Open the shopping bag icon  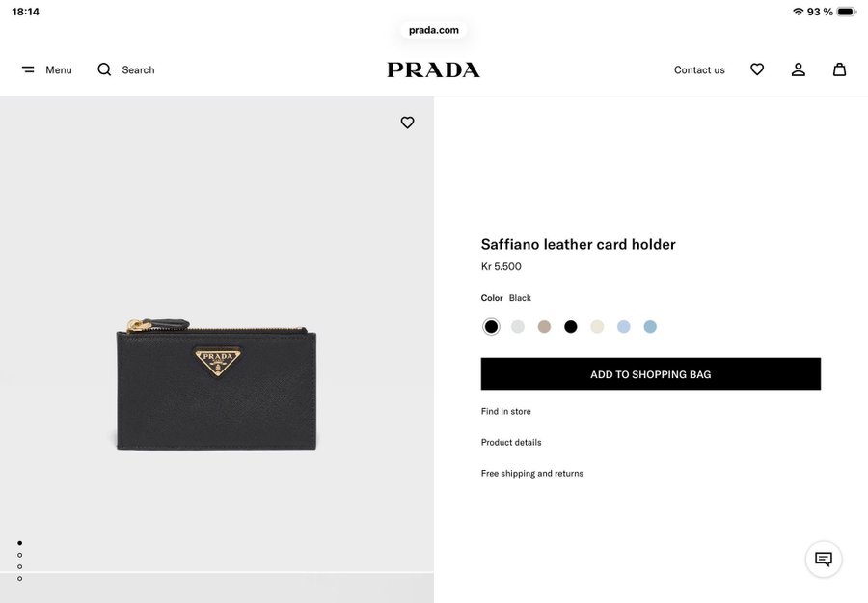(x=840, y=69)
